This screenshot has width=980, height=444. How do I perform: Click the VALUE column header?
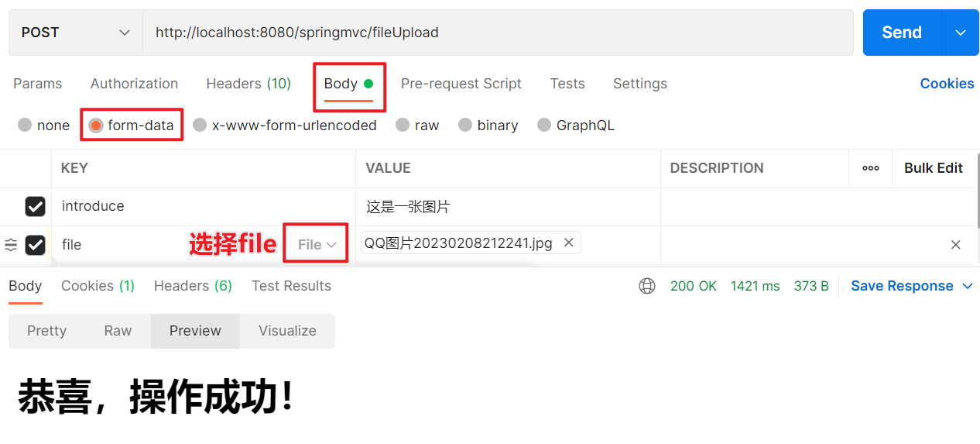[x=388, y=168]
